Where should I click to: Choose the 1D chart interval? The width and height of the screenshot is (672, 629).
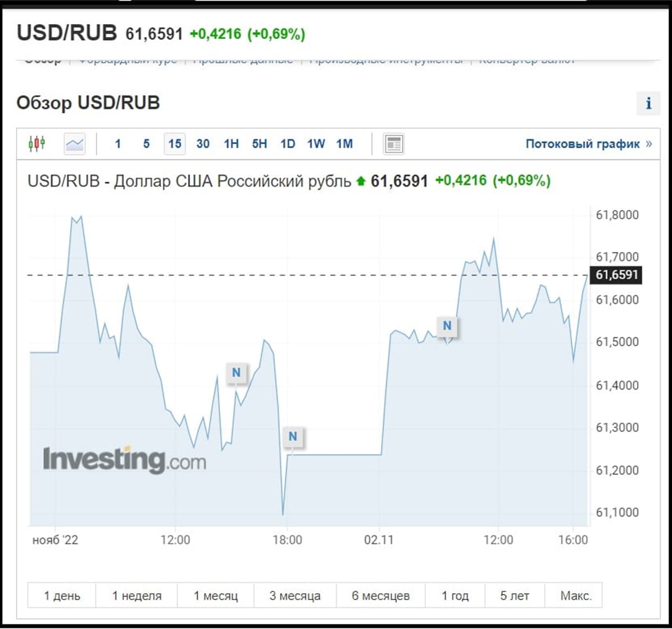click(x=287, y=144)
